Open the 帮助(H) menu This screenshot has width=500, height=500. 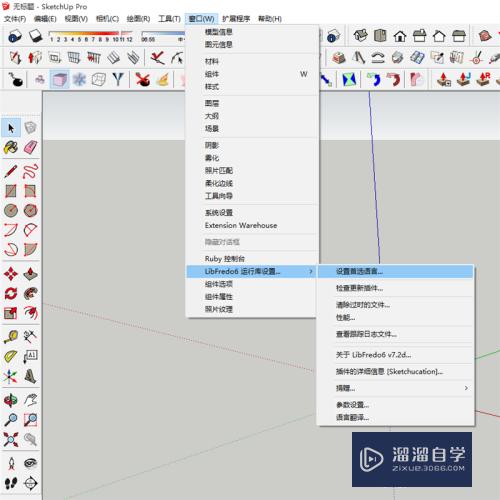click(x=270, y=19)
